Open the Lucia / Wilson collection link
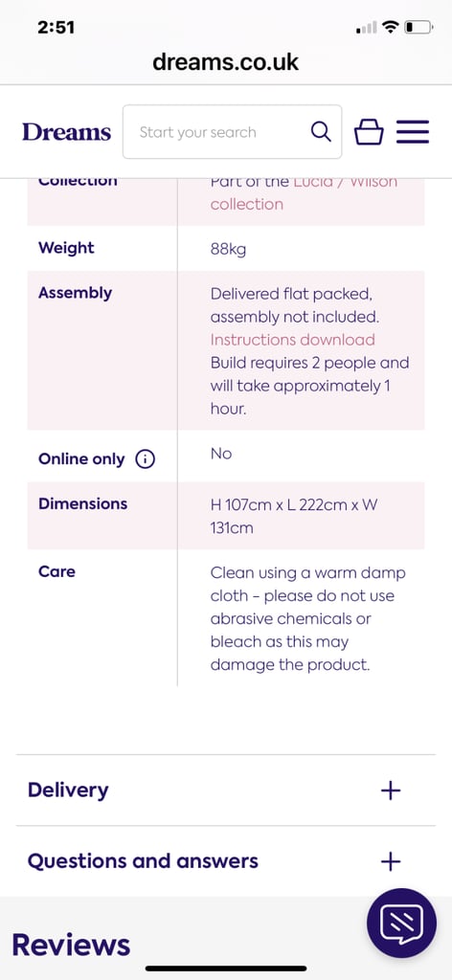Screen dimensions: 452x980 click(304, 192)
